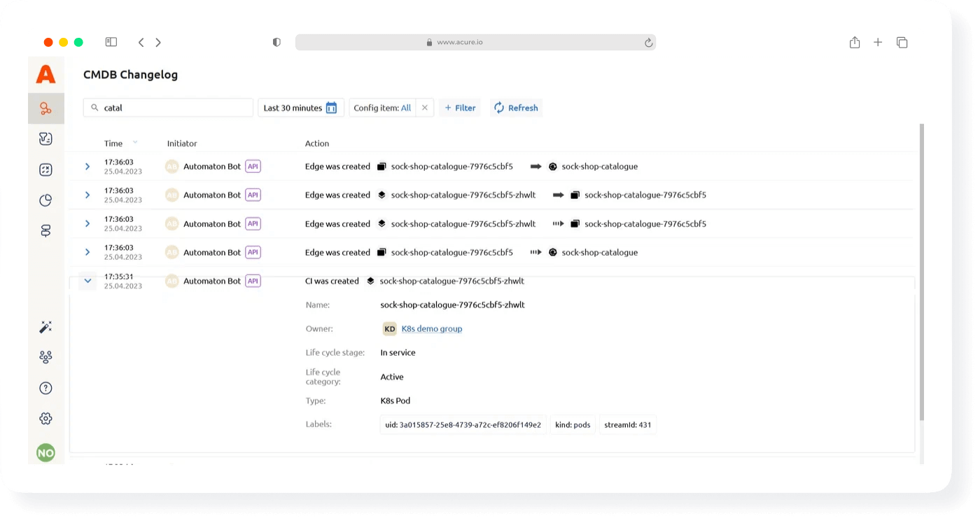
Task: Click Automaton Bot in the 17:35:31 row
Action: coord(212,281)
